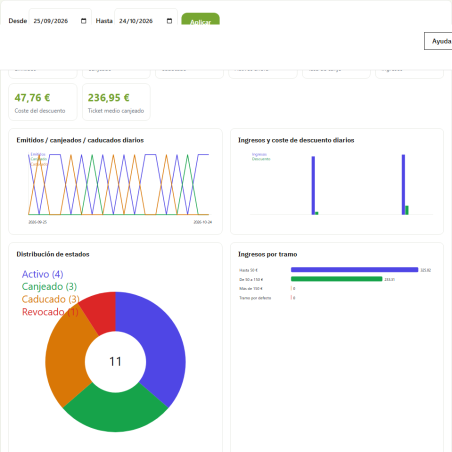
Task: Toggle Canjeado (3) legend entry
Action: coord(49,286)
